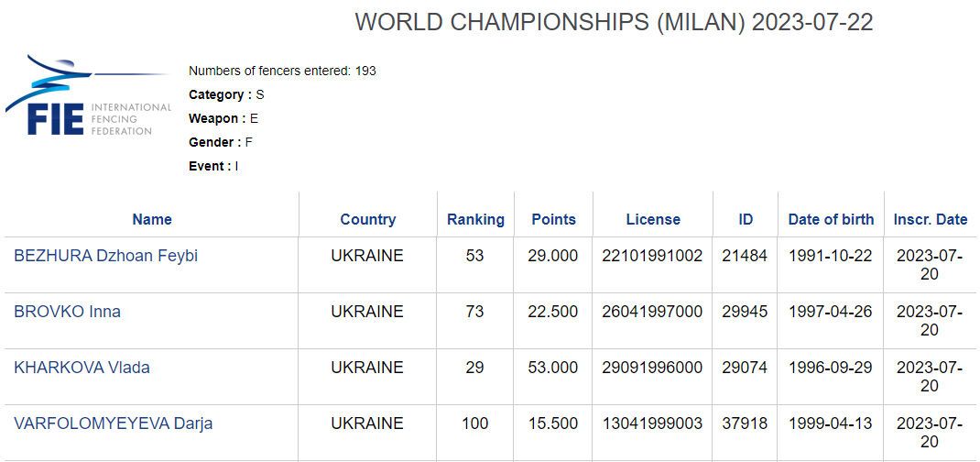The height and width of the screenshot is (462, 980).
Task: Click the Inscr. Date column header
Action: coord(930,219)
